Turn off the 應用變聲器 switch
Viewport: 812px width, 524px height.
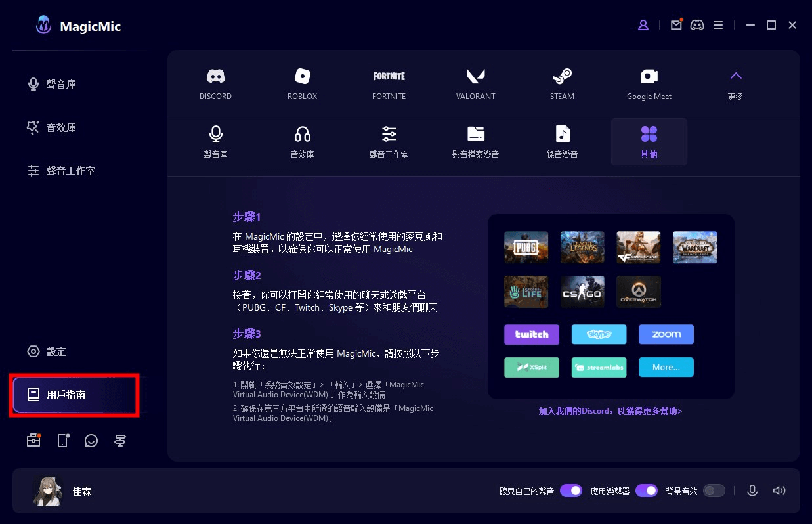click(646, 491)
